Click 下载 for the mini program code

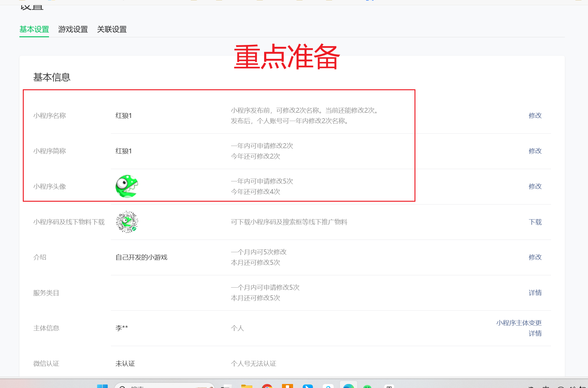(x=535, y=222)
